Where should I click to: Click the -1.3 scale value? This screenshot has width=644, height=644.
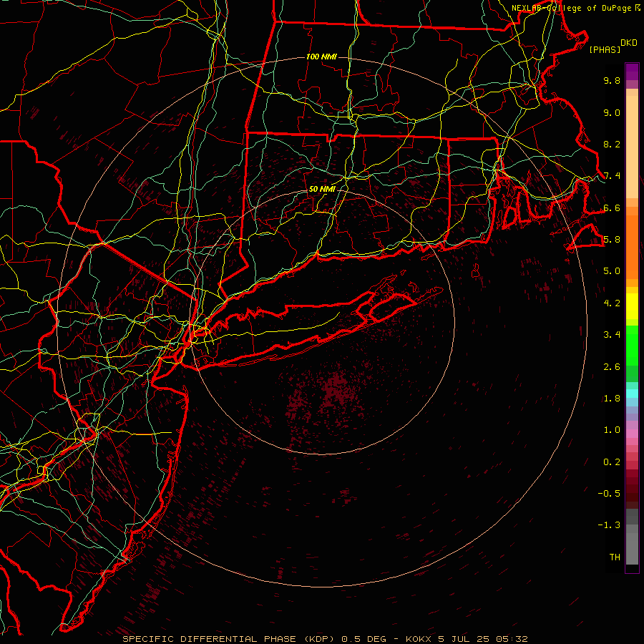click(609, 525)
